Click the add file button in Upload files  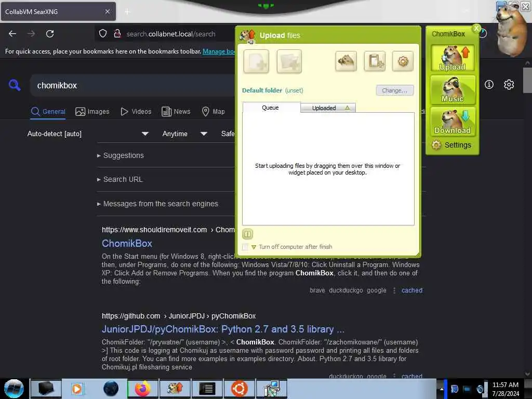[x=256, y=61]
